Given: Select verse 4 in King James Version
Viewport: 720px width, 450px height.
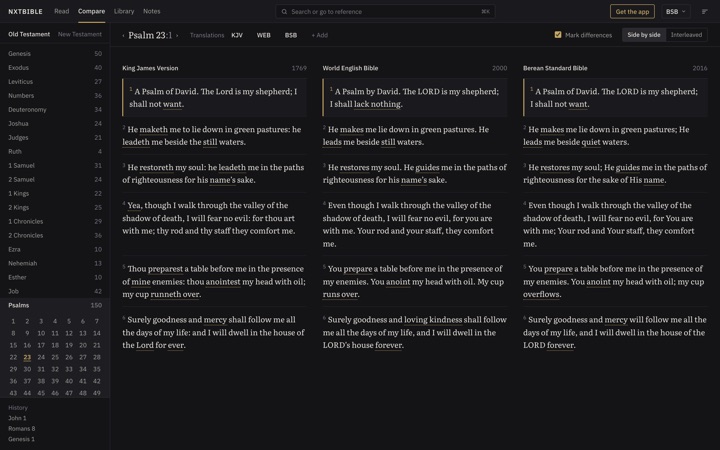Looking at the screenshot, I should coord(214,218).
